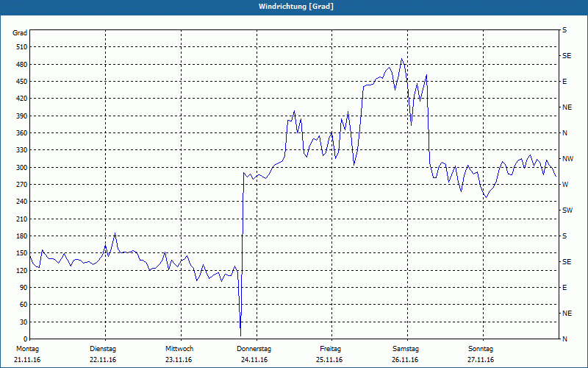Click the 150 degree axis label

22,253
